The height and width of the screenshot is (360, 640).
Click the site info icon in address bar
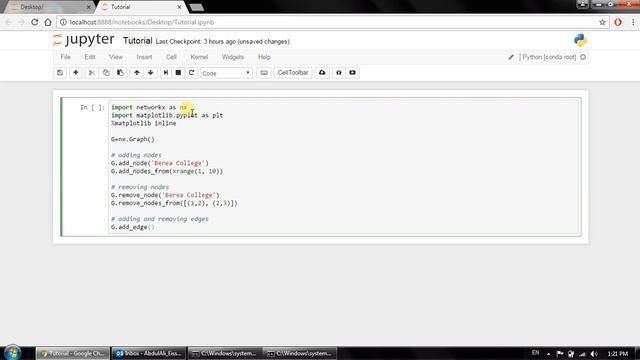pyautogui.click(x=63, y=22)
